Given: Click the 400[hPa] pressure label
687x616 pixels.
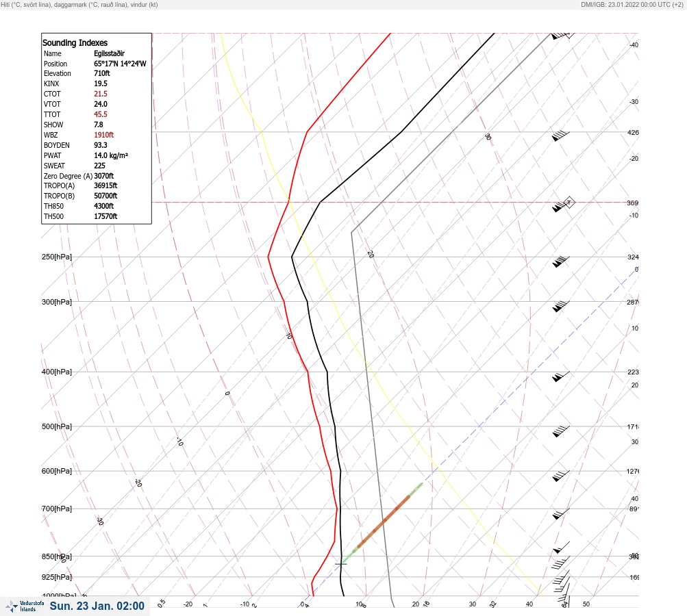Looking at the screenshot, I should (57, 372).
